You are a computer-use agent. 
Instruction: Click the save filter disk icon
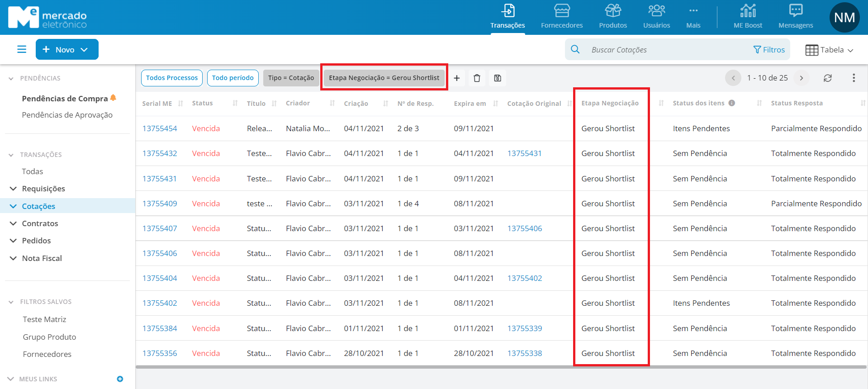498,78
